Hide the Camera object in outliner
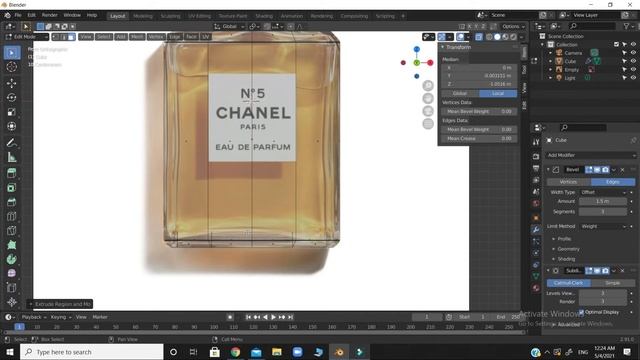Image resolution: width=640 pixels, height=360 pixels. pos(633,53)
